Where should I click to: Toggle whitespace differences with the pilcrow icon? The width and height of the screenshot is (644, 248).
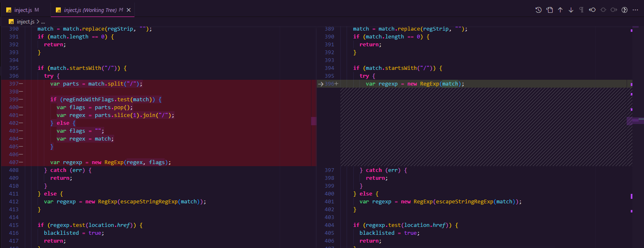tap(582, 10)
